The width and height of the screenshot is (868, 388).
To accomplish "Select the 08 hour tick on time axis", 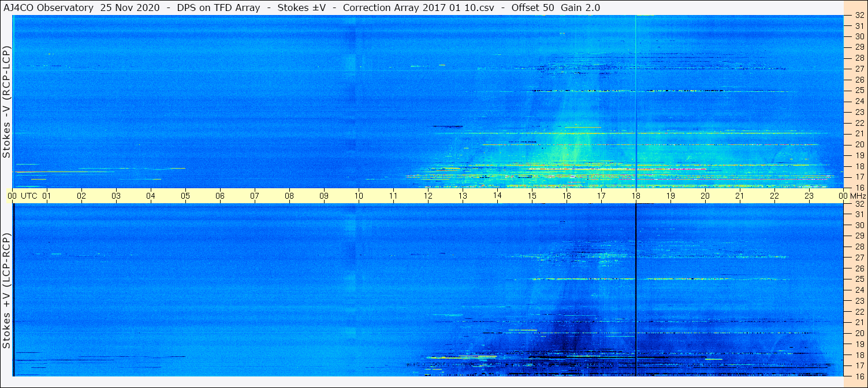I will pyautogui.click(x=289, y=196).
